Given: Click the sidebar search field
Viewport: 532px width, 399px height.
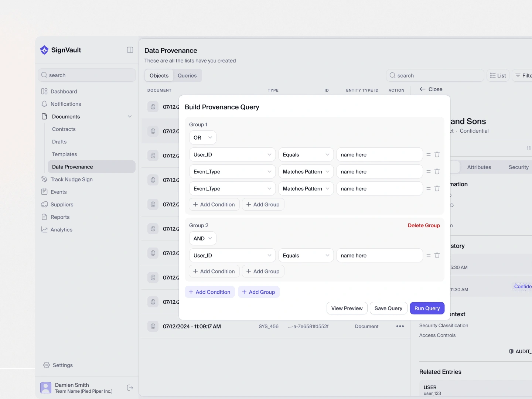Looking at the screenshot, I should [87, 75].
